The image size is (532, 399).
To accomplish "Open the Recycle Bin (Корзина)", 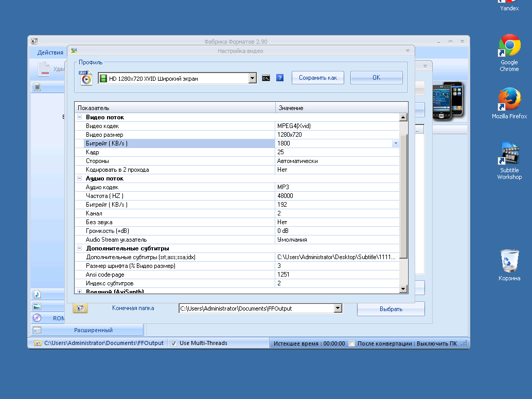I will [509, 265].
